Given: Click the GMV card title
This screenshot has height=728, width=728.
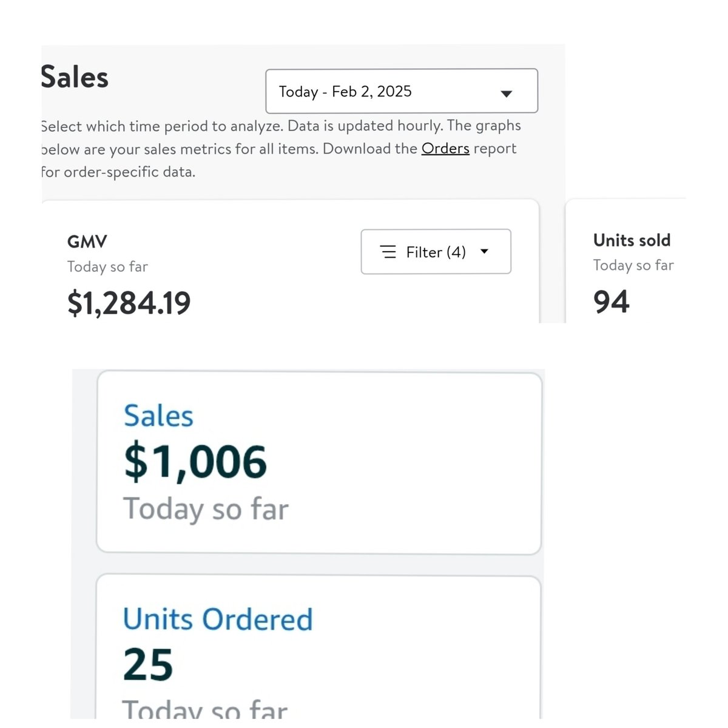Looking at the screenshot, I should tap(87, 242).
